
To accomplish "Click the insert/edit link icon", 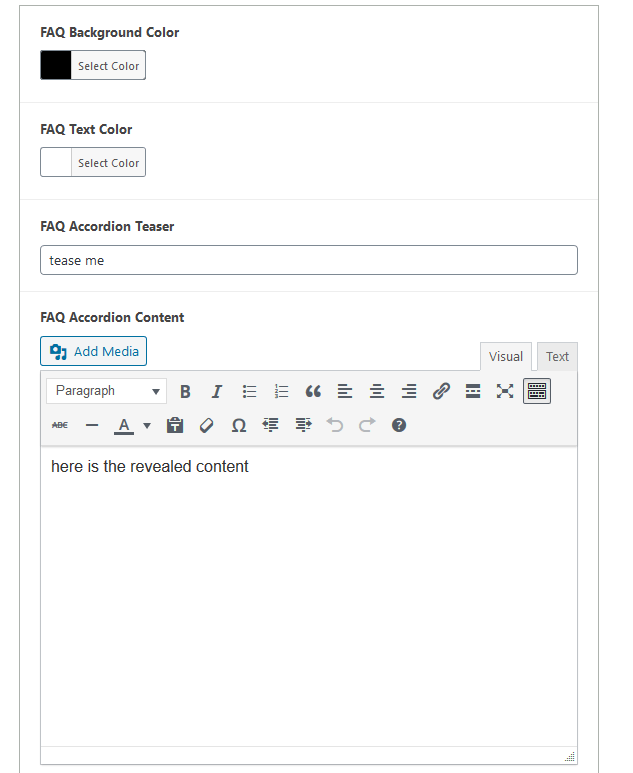I will 441,391.
